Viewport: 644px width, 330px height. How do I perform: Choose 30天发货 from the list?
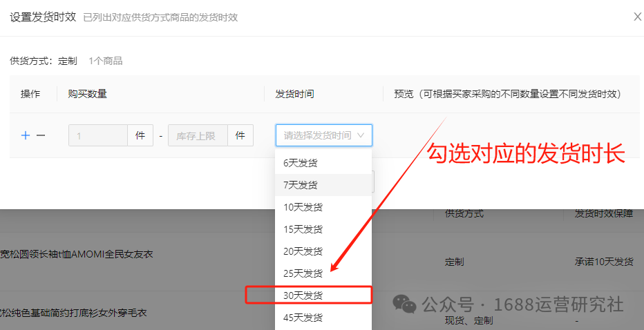pyautogui.click(x=323, y=295)
